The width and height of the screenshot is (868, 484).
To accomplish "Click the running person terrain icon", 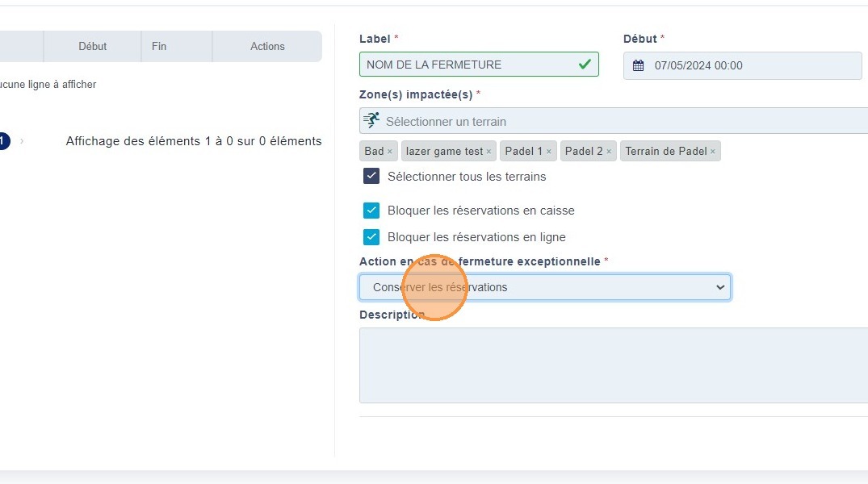I will [371, 121].
